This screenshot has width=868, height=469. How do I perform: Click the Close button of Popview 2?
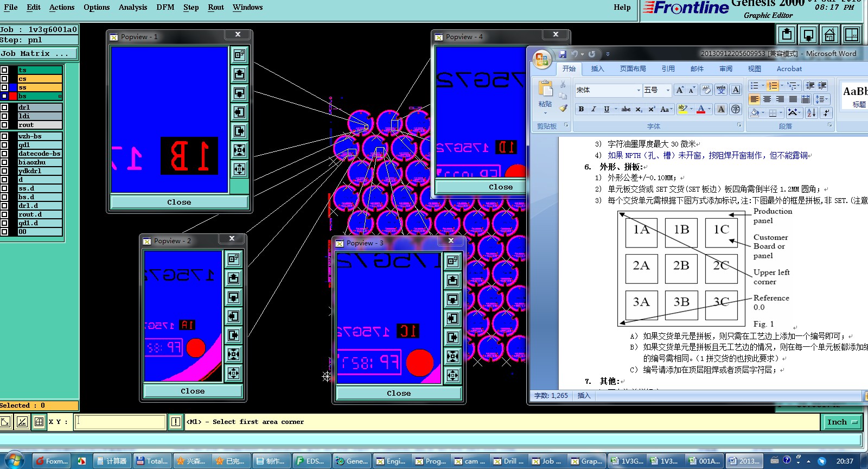point(193,391)
